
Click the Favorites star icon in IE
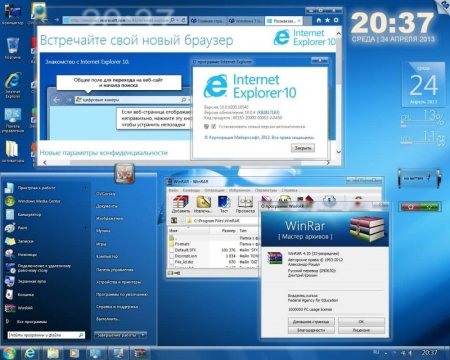point(327,20)
